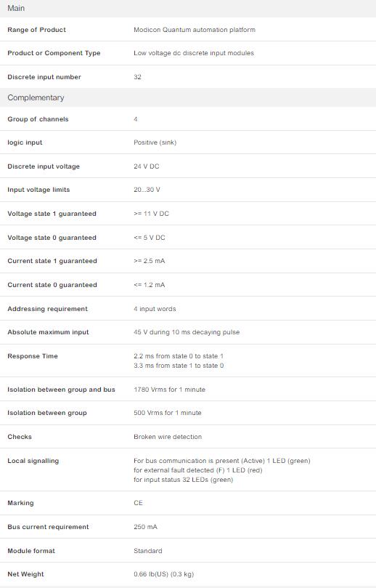Collapse the Complementary section header

pyautogui.click(x=188, y=97)
